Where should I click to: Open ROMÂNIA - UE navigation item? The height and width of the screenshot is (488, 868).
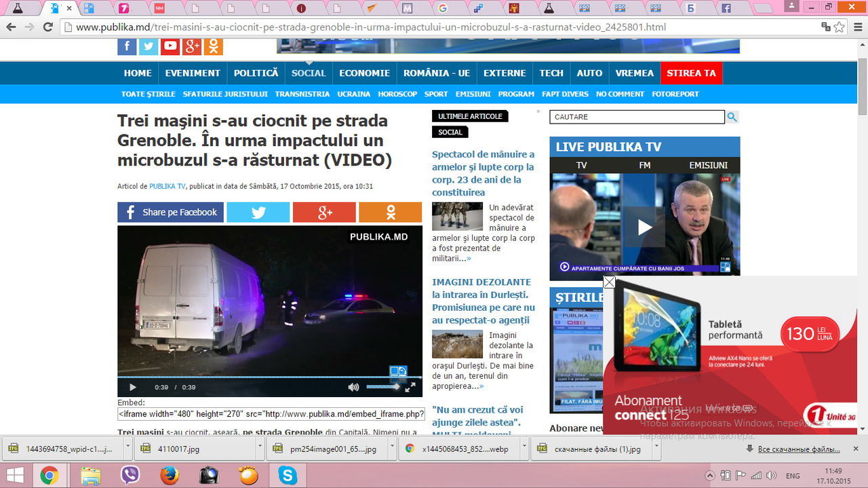(437, 73)
